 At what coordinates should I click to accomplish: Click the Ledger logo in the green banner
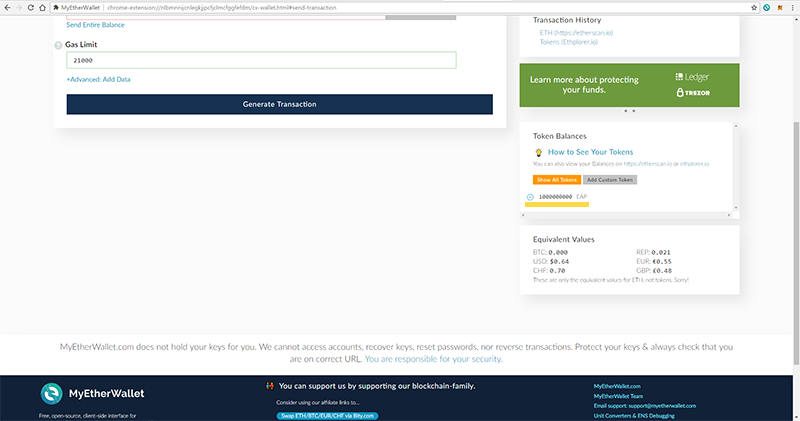pyautogui.click(x=692, y=77)
